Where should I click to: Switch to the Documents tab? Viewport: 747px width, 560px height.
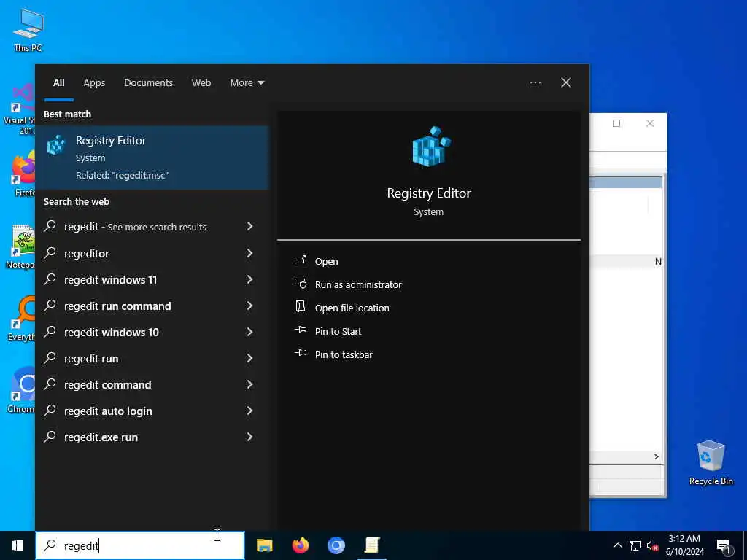148,83
